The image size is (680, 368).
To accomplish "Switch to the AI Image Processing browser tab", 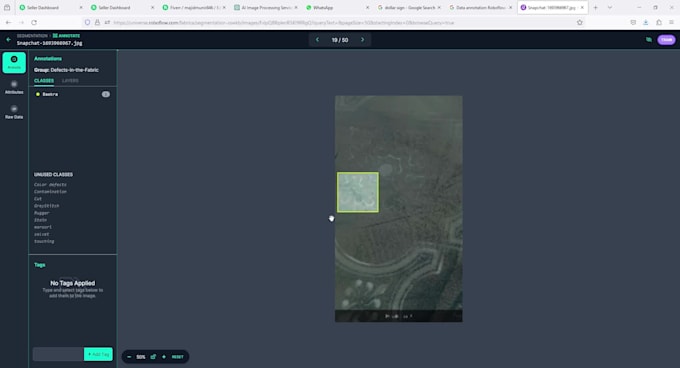I will (265, 7).
